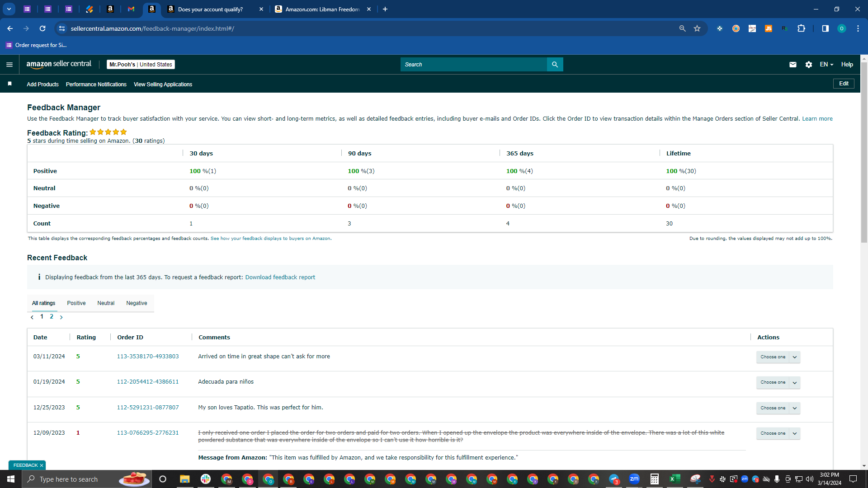
Task: Open the Chrome three-dot menu
Action: pyautogui.click(x=858, y=28)
